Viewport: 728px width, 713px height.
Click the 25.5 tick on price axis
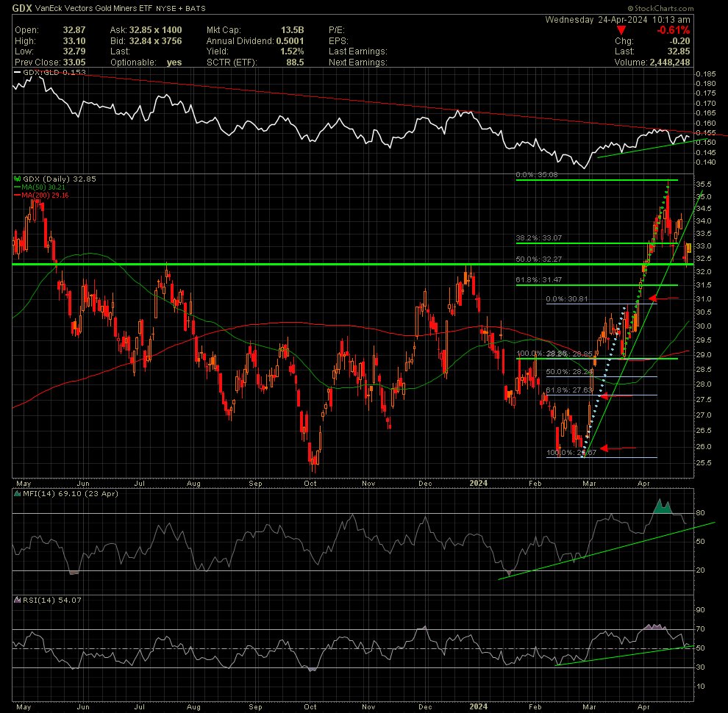(x=704, y=463)
